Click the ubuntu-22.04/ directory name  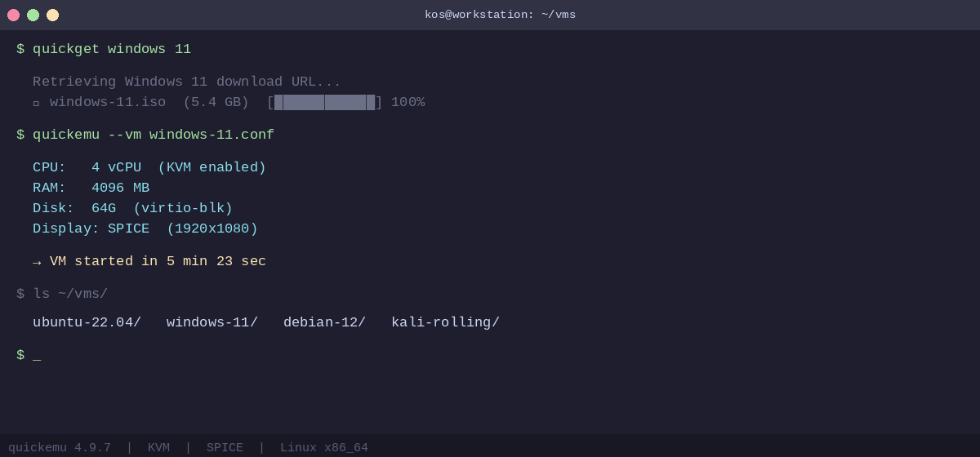(x=87, y=322)
